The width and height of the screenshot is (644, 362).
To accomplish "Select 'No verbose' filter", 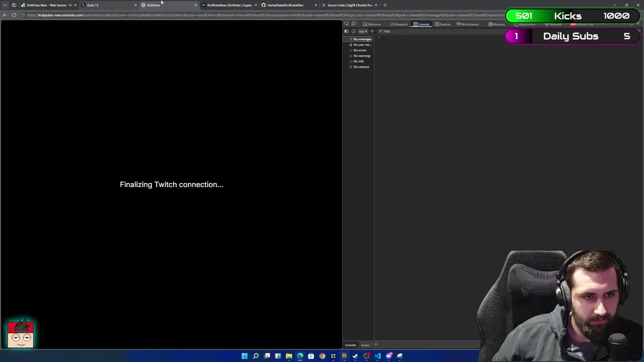I will 359,67.
